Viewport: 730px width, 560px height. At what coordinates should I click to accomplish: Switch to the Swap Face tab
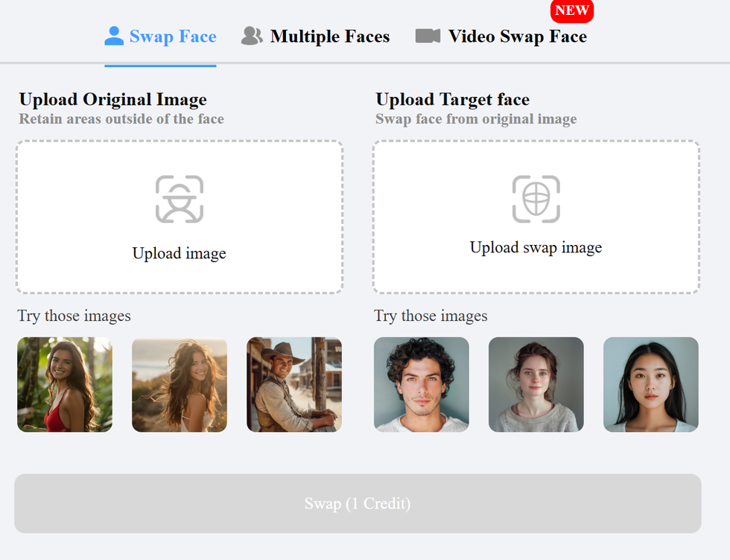[173, 36]
